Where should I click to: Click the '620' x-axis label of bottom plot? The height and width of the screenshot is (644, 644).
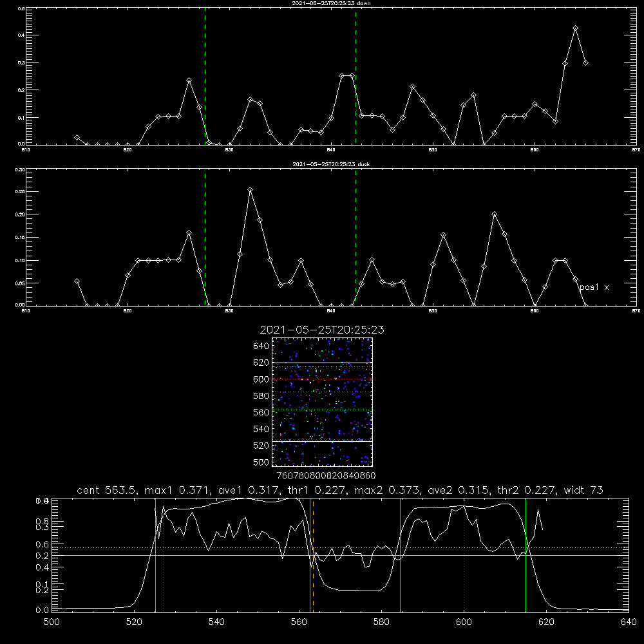click(546, 622)
